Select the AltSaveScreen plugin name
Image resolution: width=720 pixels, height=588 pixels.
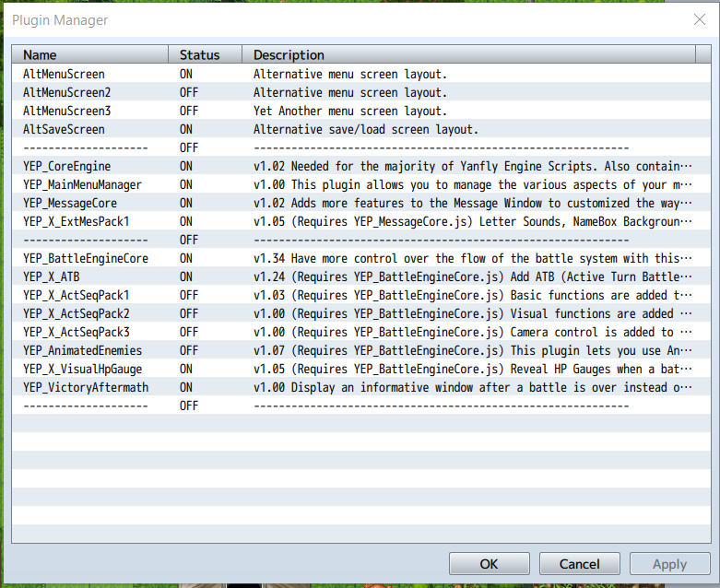click(64, 129)
